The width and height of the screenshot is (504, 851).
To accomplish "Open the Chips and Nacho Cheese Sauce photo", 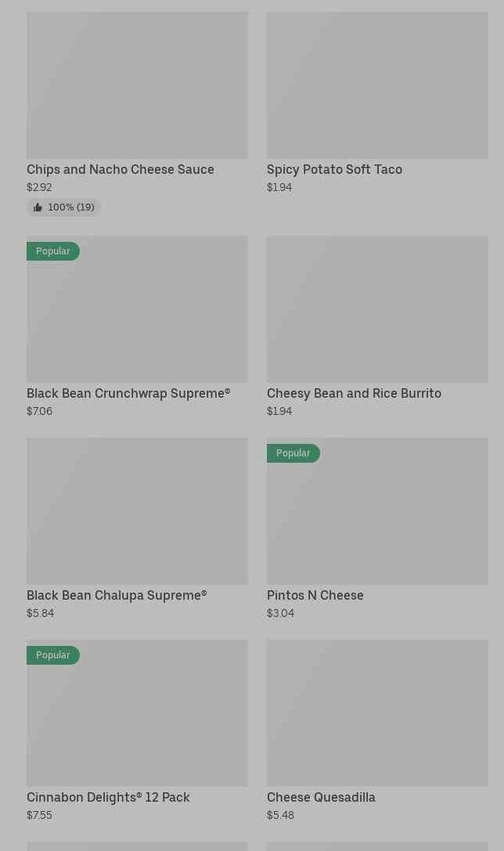I will point(137,85).
